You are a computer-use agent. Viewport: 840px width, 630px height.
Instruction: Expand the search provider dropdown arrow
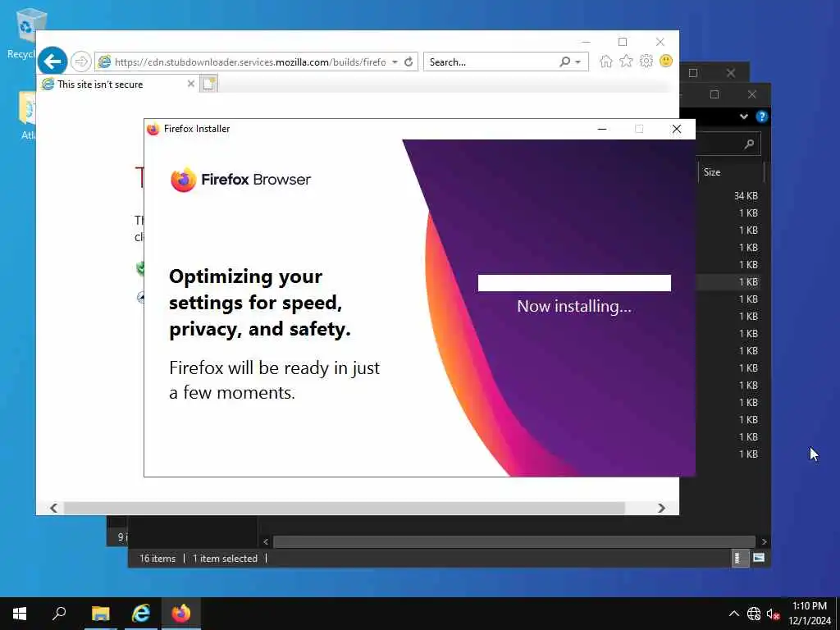coord(578,62)
